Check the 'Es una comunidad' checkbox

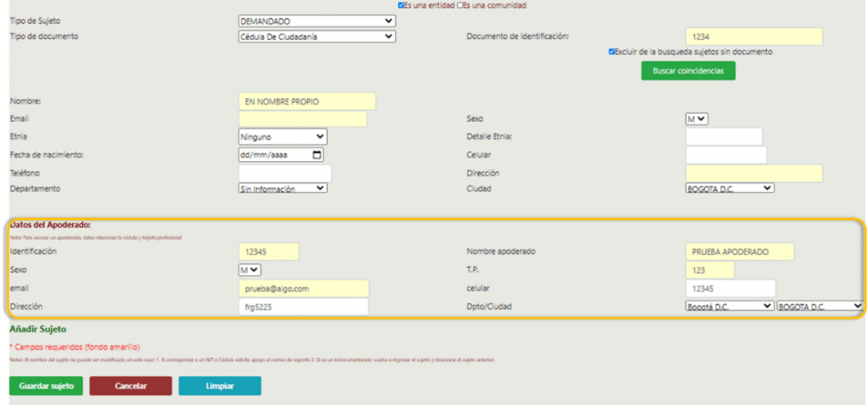pyautogui.click(x=460, y=5)
